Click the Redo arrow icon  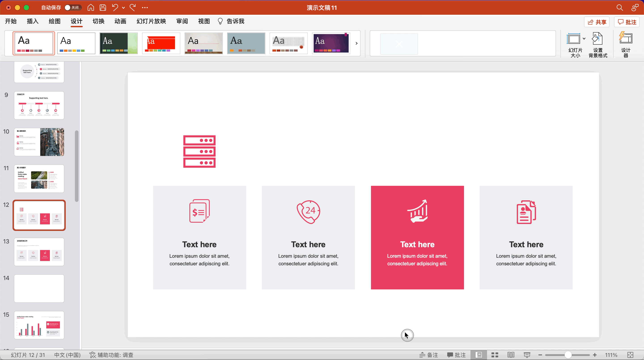pos(133,8)
